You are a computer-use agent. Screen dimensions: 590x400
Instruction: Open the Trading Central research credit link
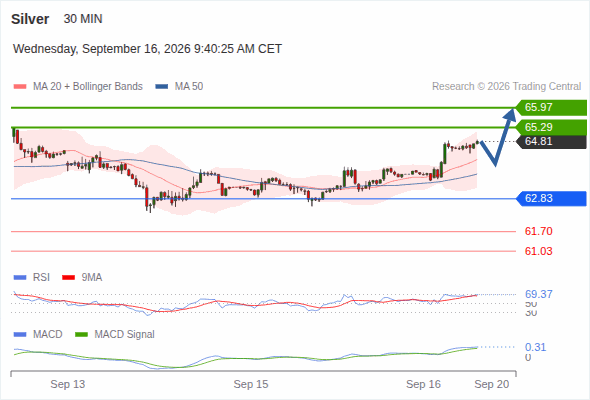(506, 87)
